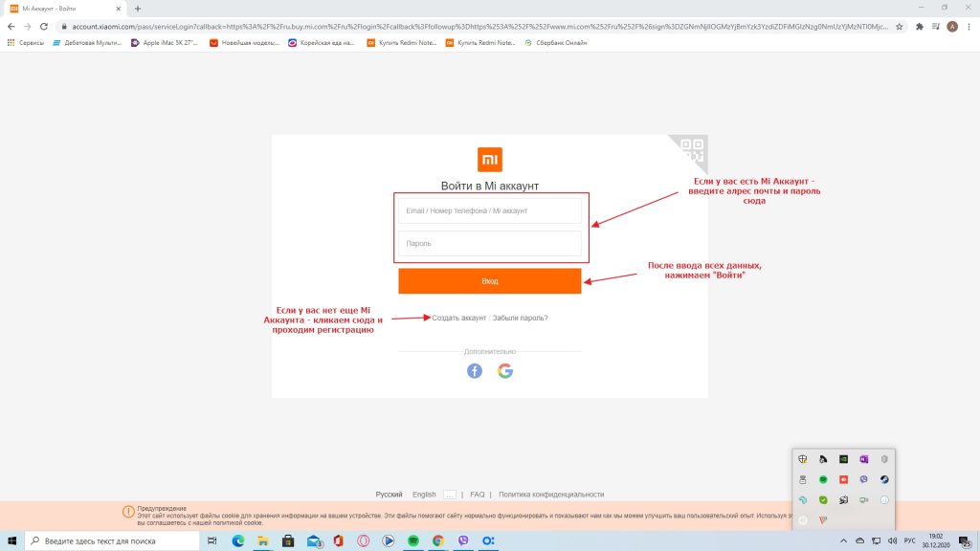Sign in with the Google icon
Viewport: 980px width, 551px height.
coord(505,371)
